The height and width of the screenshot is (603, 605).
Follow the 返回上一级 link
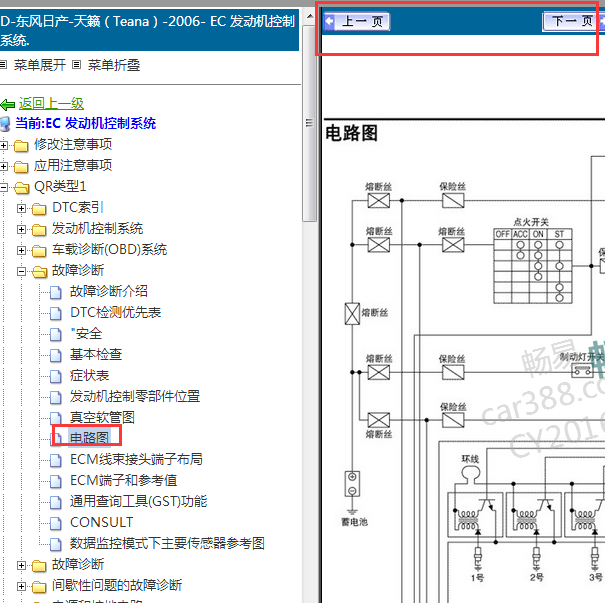pos(51,103)
